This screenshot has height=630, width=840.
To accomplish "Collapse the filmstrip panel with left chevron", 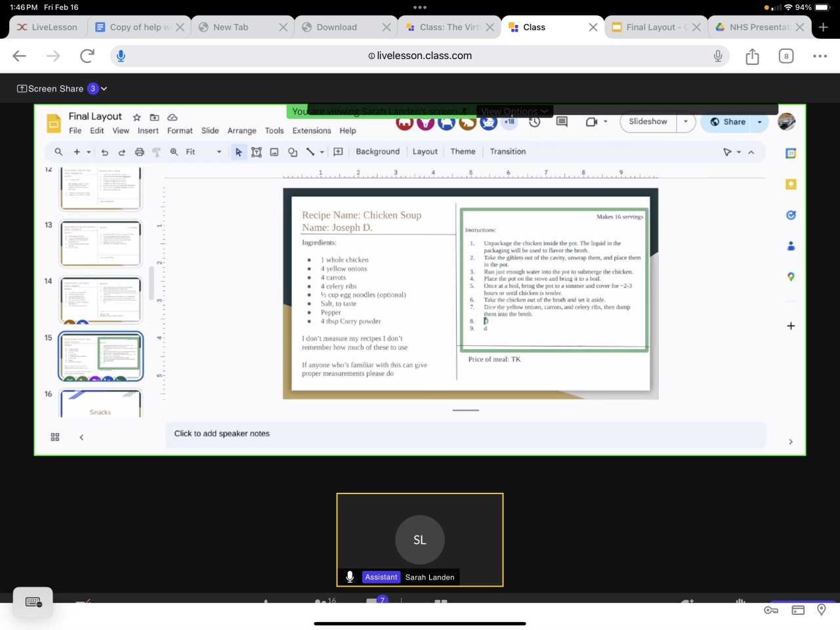I will pos(81,437).
